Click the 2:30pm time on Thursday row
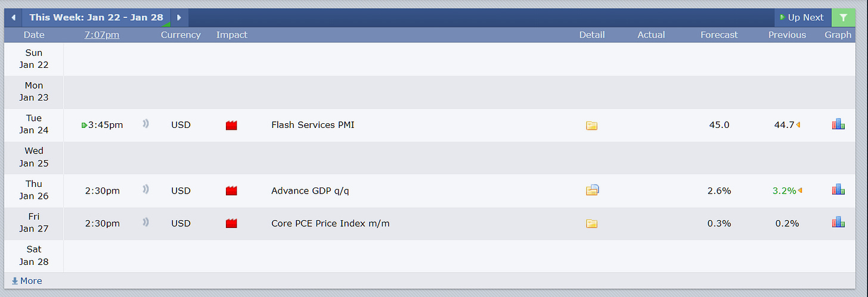Viewport: 868px width, 297px height. 102,190
